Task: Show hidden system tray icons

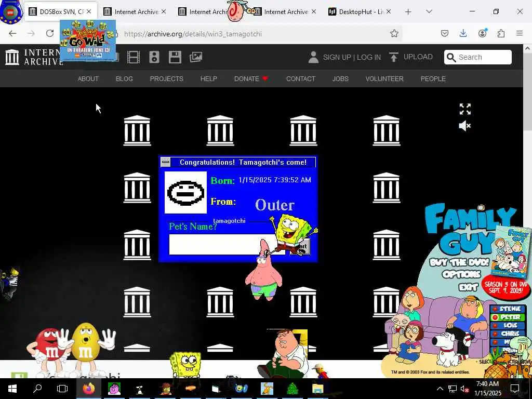Action: coord(440,389)
